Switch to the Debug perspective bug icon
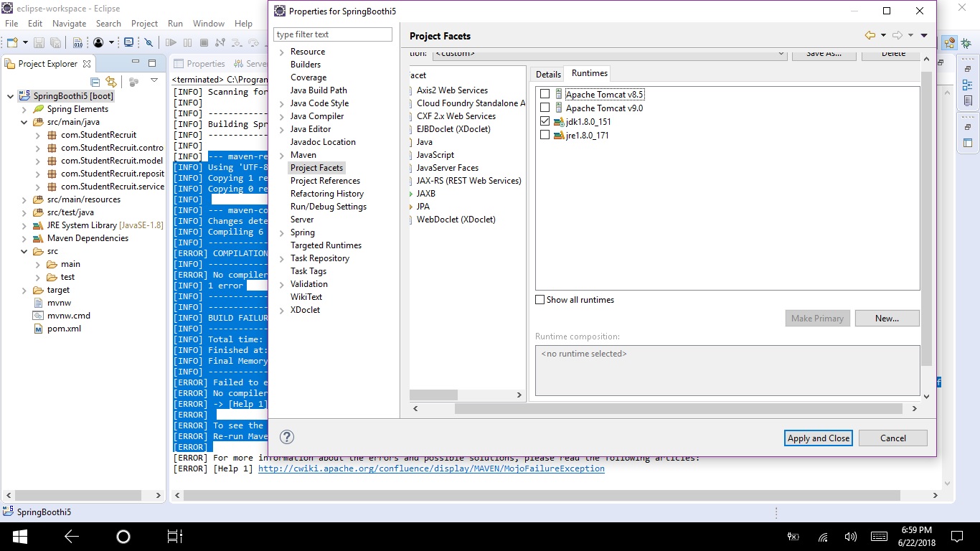The width and height of the screenshot is (980, 551). coord(966,43)
